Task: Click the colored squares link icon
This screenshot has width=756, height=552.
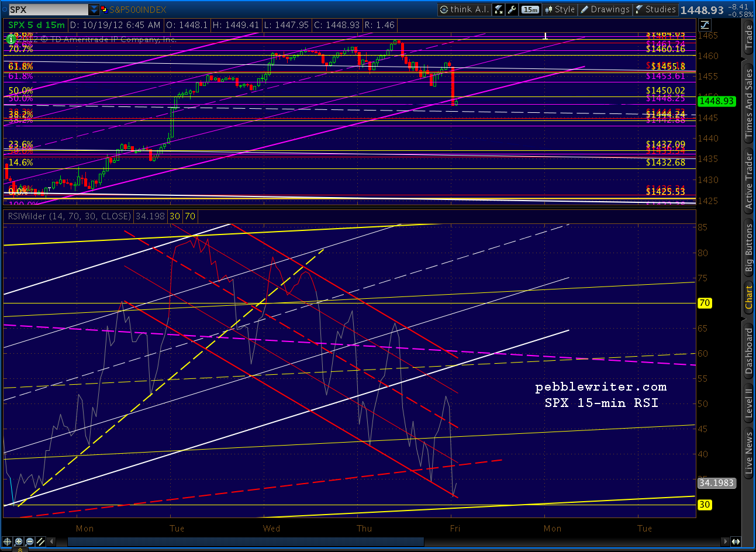Action: [x=104, y=10]
